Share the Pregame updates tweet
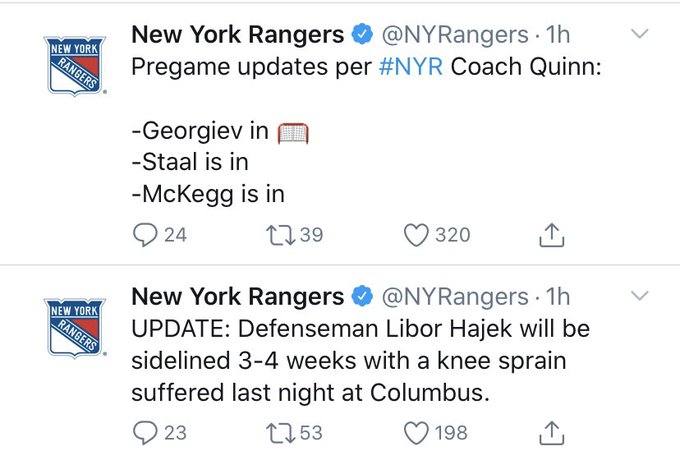Screen dimensions: 680x451 point(552,235)
